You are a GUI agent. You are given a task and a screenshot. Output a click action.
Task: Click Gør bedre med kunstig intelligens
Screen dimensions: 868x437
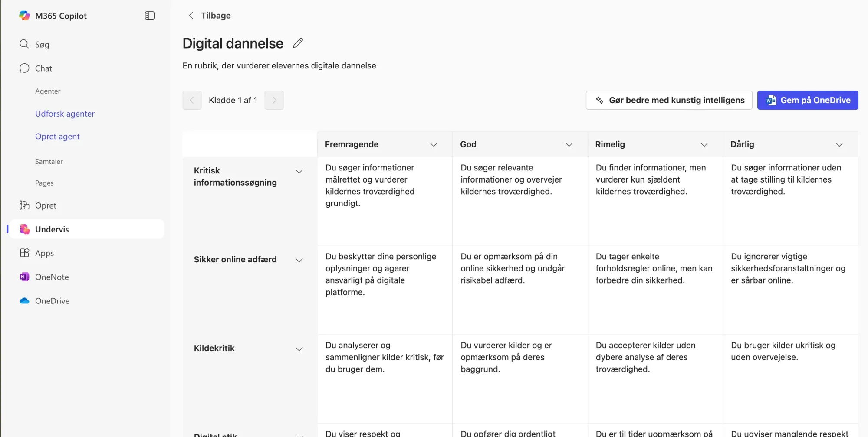point(669,100)
